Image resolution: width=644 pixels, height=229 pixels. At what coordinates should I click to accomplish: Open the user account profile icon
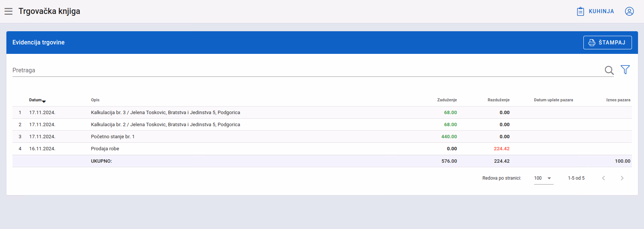tap(629, 11)
